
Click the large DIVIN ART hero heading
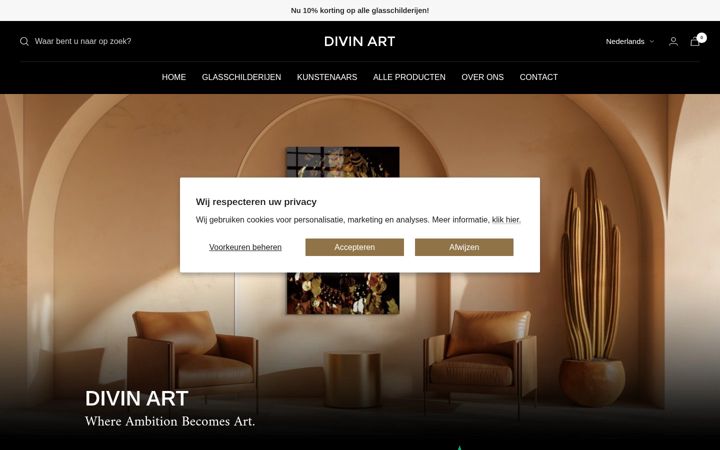[x=137, y=398]
